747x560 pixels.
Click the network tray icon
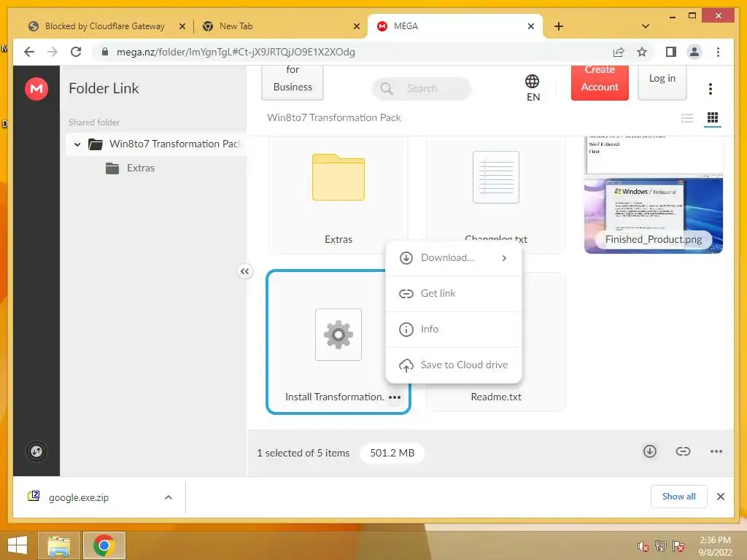[x=661, y=546]
